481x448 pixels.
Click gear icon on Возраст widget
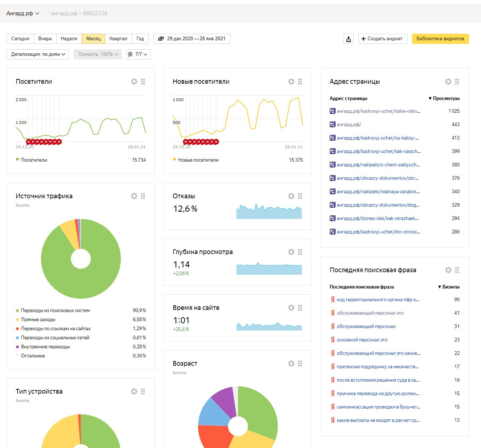click(291, 364)
